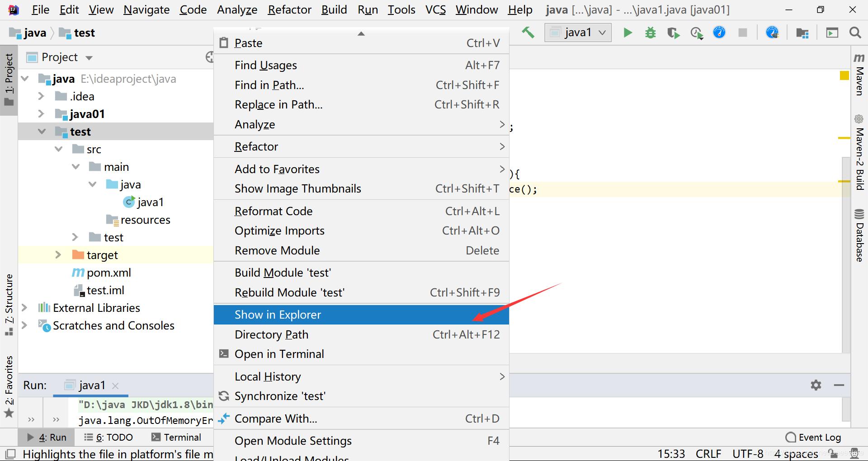Click Compare With... entry

click(x=361, y=419)
